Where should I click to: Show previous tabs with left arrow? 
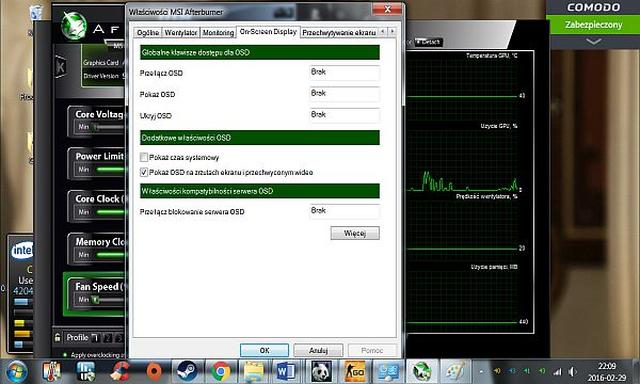pos(382,31)
